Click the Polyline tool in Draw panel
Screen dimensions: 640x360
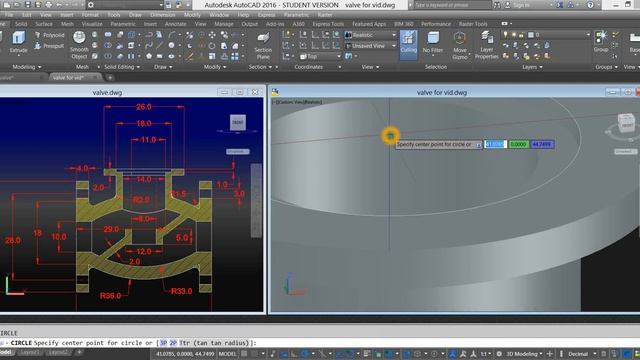click(149, 35)
